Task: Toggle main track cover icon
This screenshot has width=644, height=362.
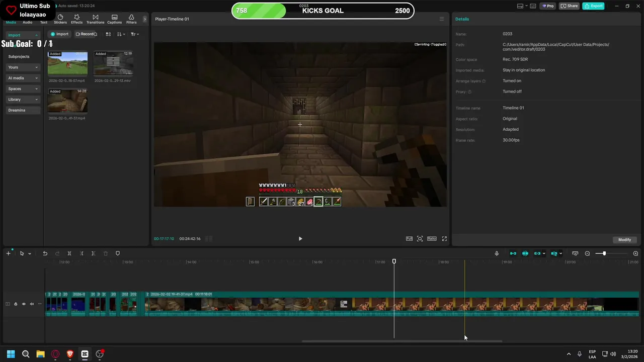Action: click(8, 304)
